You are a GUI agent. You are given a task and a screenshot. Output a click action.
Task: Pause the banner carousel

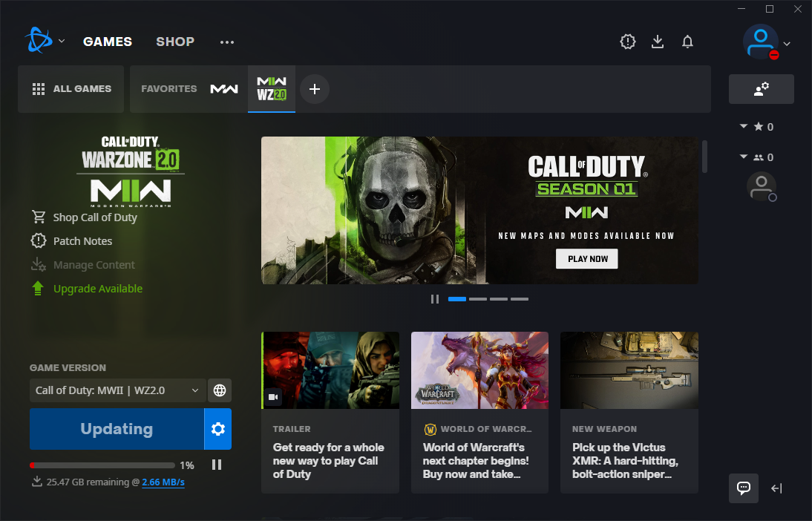click(x=435, y=299)
